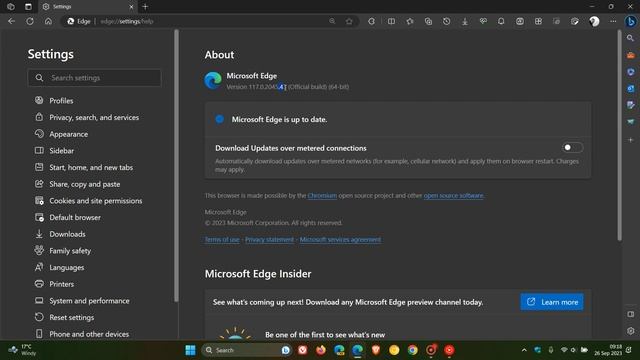This screenshot has height=360, width=640.
Task: Click the taskbar Search box
Action: coord(247,350)
